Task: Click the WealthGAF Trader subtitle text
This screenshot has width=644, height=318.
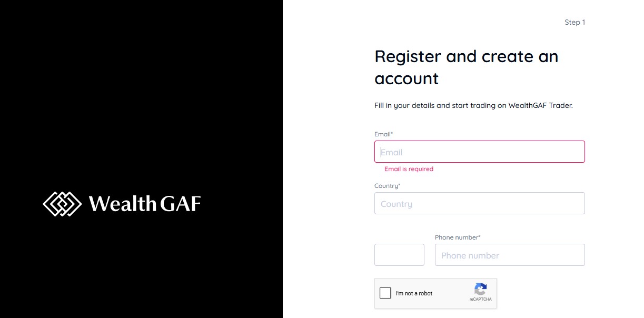Action: click(473, 105)
